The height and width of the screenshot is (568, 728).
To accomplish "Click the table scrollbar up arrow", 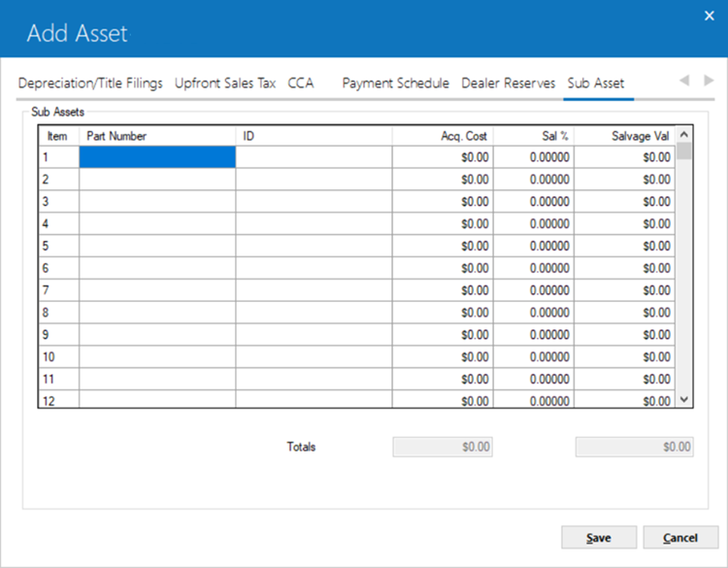I will click(684, 135).
